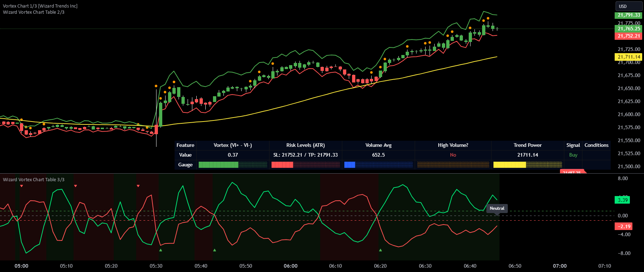Click the red 21,752.21 price label
Screen dimensions: 644x272
[628, 36]
